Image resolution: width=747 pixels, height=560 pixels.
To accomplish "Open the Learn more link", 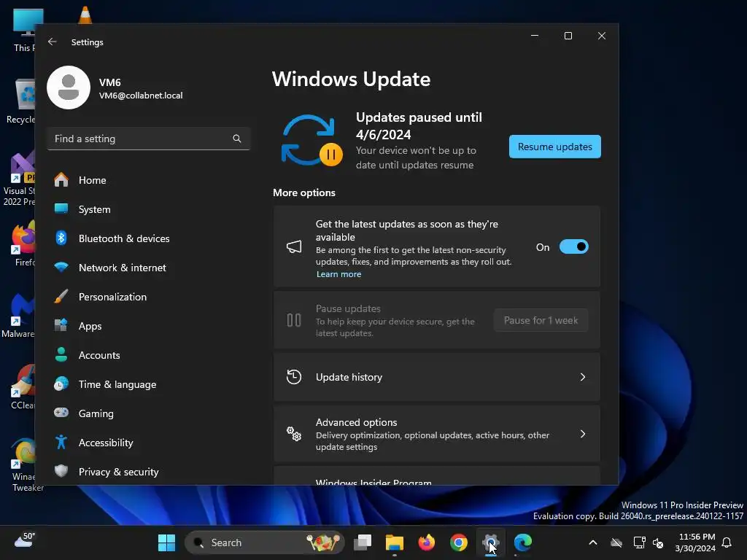I will click(x=338, y=274).
